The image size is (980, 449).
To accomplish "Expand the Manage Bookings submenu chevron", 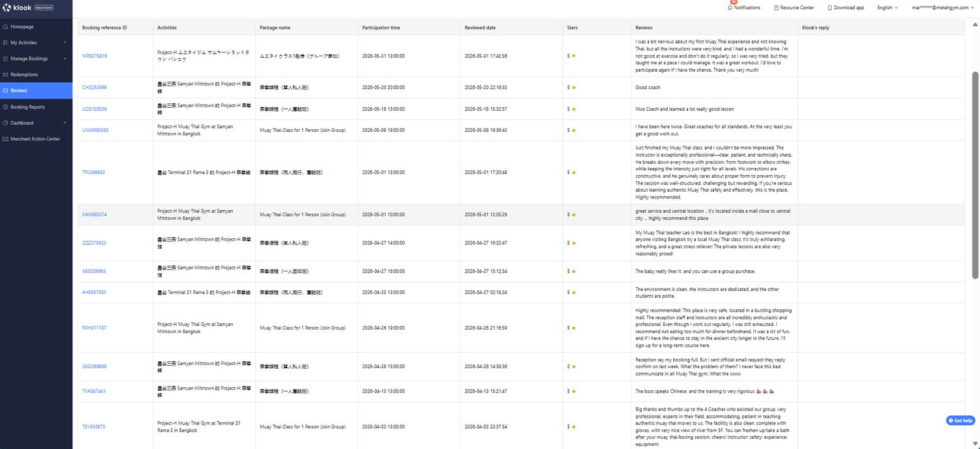I will pyautogui.click(x=64, y=59).
